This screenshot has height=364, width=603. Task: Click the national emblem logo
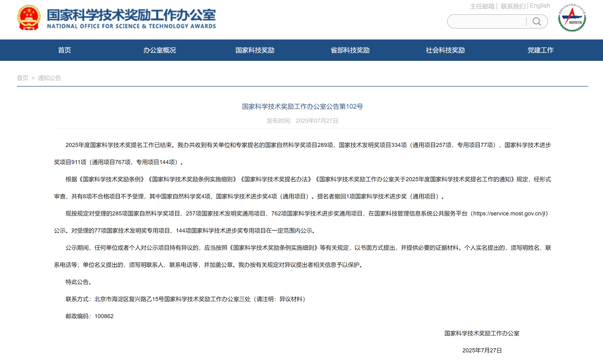coord(29,18)
